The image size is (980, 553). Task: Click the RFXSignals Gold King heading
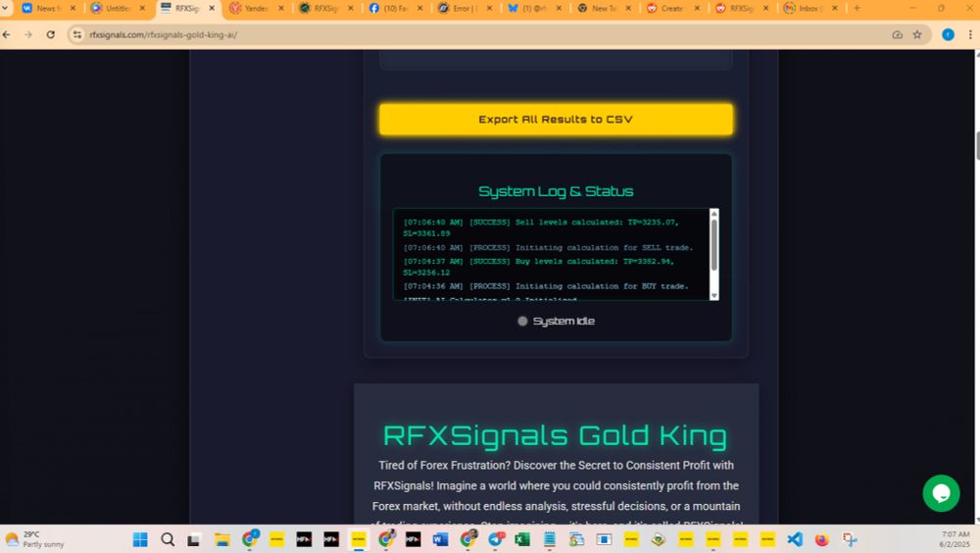coord(555,436)
